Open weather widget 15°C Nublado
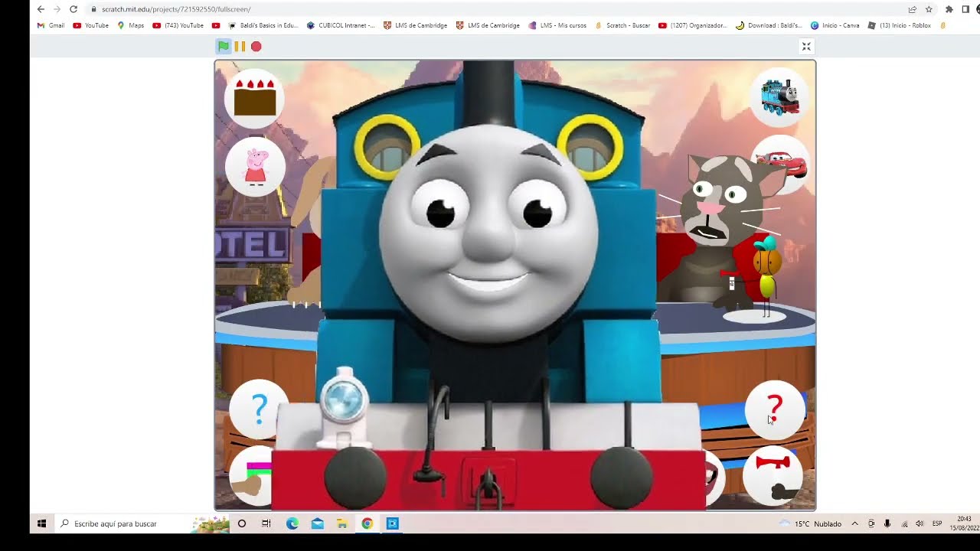Screen dimensions: 980x551 (810, 523)
